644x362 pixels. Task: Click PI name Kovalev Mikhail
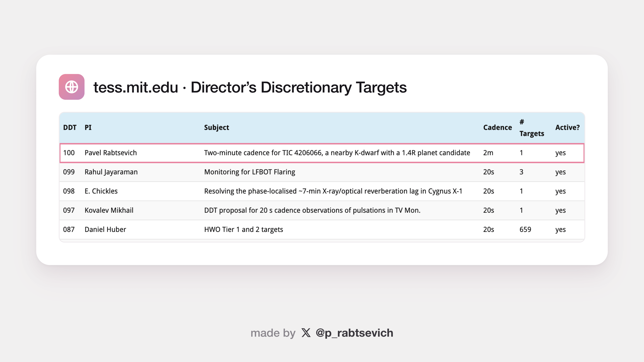coord(109,210)
